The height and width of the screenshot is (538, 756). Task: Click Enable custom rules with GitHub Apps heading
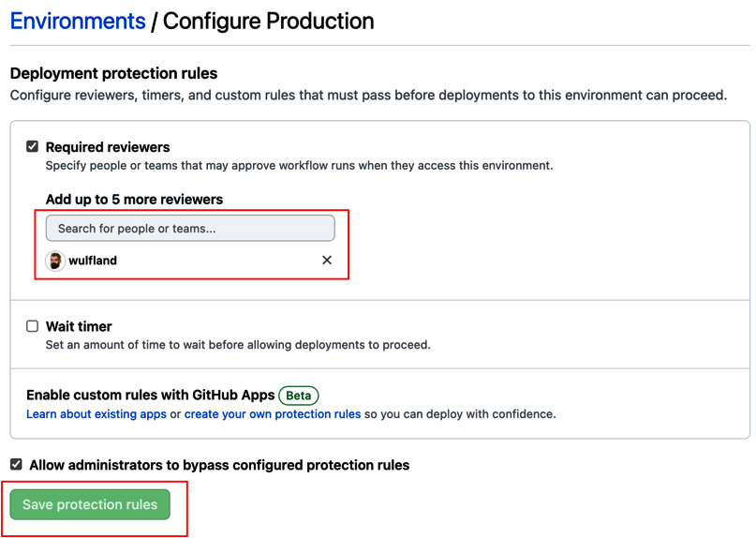pos(151,396)
